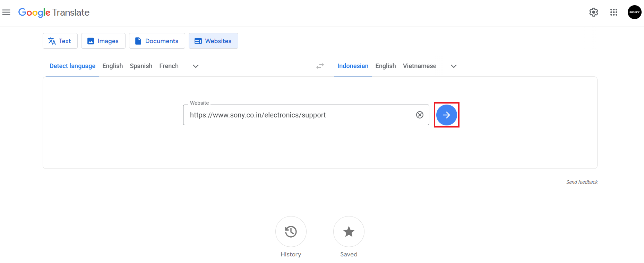Expand more source languages list
Screen dimensions: 644x263
pos(196,66)
